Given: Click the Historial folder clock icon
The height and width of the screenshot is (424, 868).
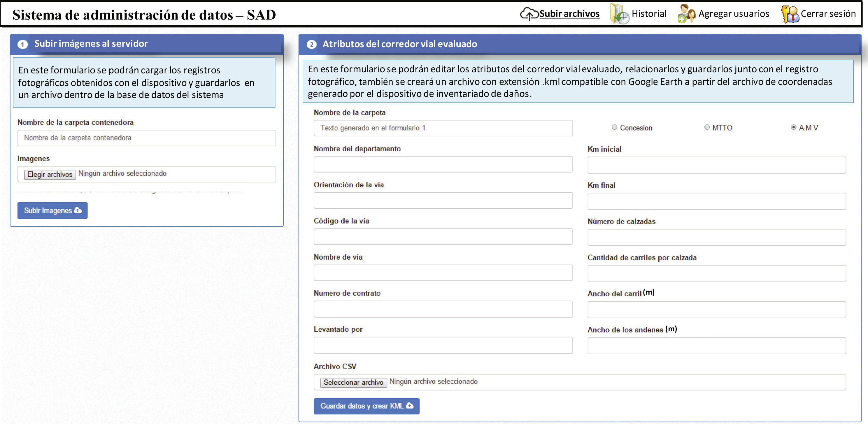Looking at the screenshot, I should [619, 14].
